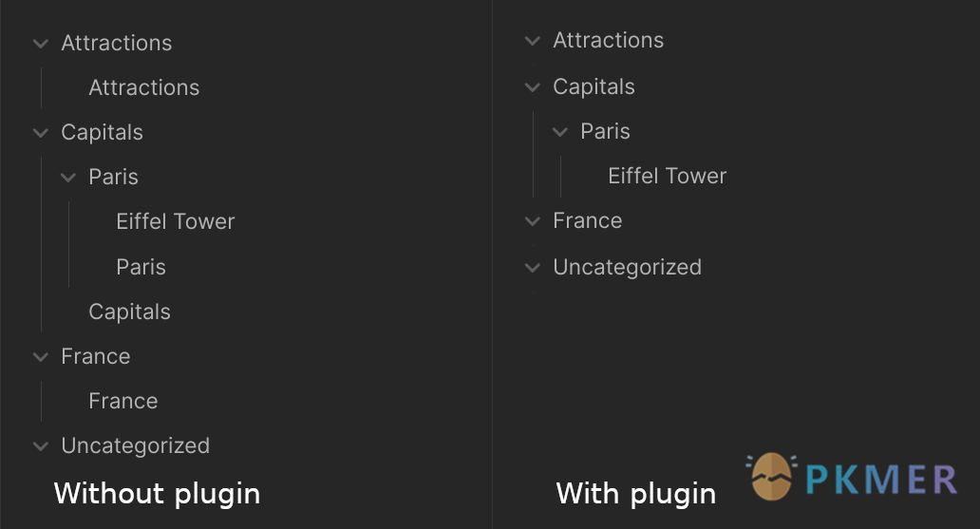Collapse the France folder in the right panel

533,221
